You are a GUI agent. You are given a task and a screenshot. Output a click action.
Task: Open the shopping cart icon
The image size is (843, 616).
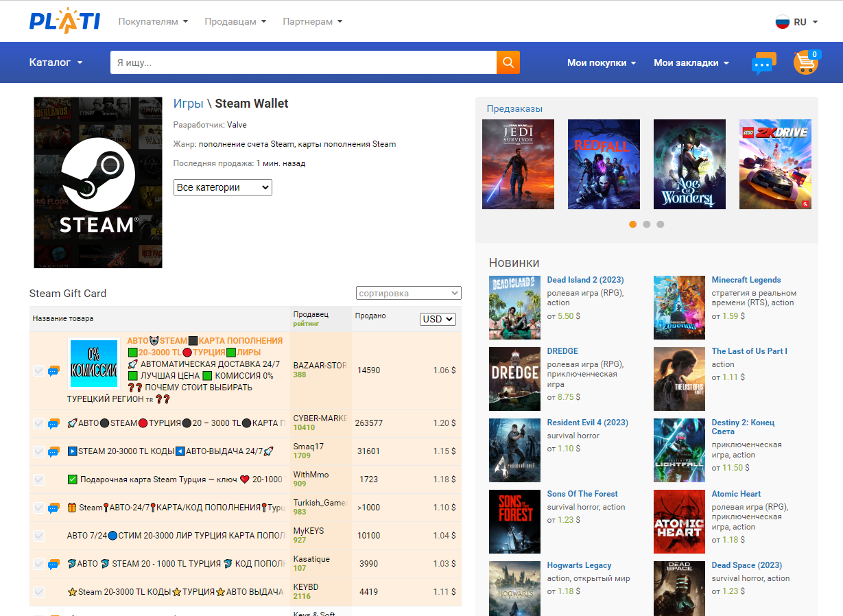(x=806, y=62)
